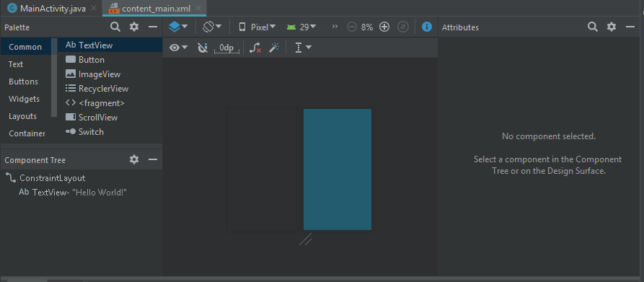Click the dark design preview

(x=263, y=169)
